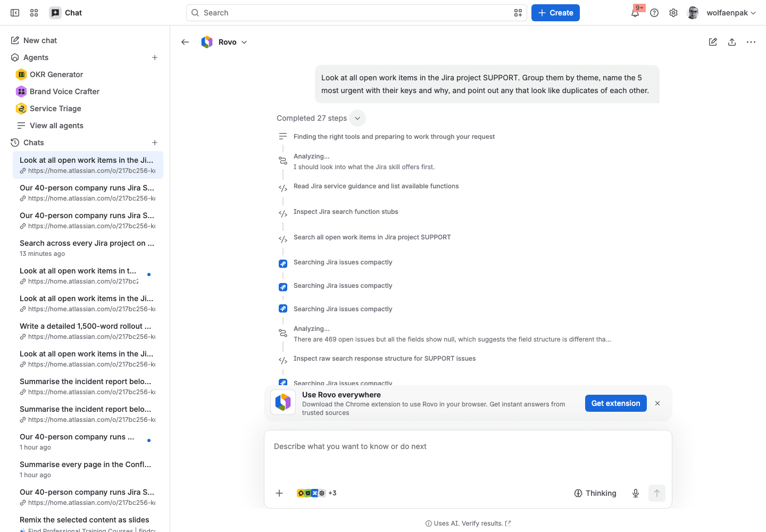Open chat 'Write a detailed 1,500-word rollout'
This screenshot has height=532, width=766.
[88, 331]
